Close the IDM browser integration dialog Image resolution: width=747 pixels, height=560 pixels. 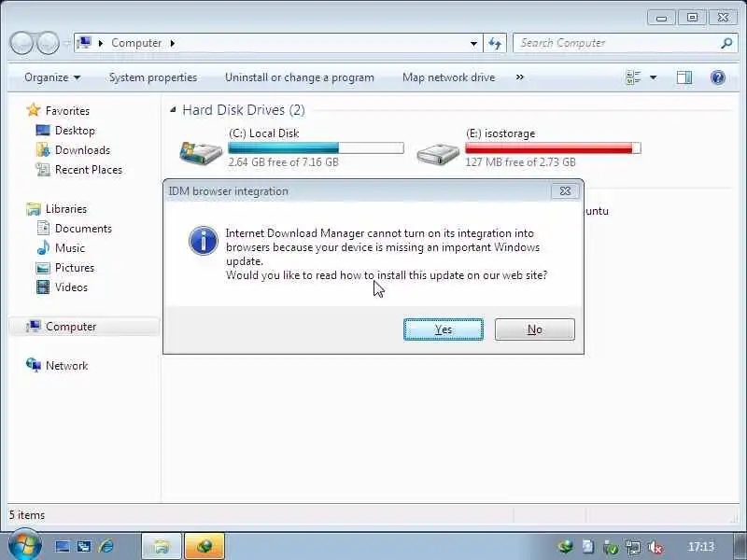[565, 191]
